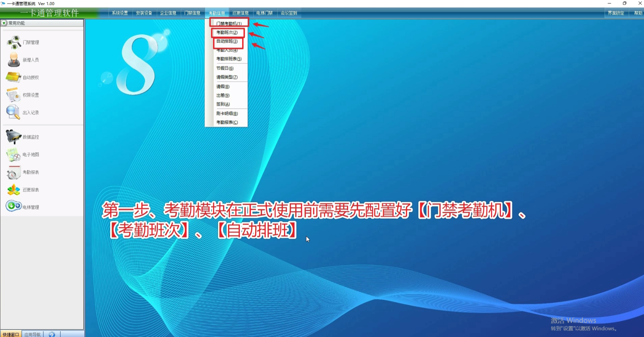Close the opened 考勤信息 menu header

[x=217, y=13]
